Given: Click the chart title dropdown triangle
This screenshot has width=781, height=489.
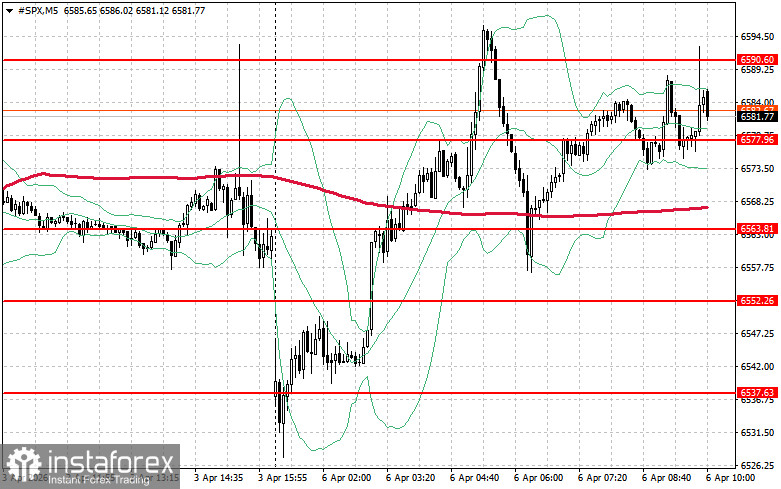Looking at the screenshot, I should [x=9, y=10].
